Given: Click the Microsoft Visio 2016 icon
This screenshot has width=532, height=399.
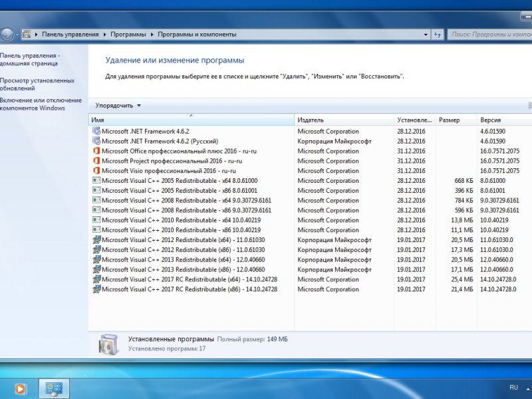Looking at the screenshot, I should tap(96, 171).
